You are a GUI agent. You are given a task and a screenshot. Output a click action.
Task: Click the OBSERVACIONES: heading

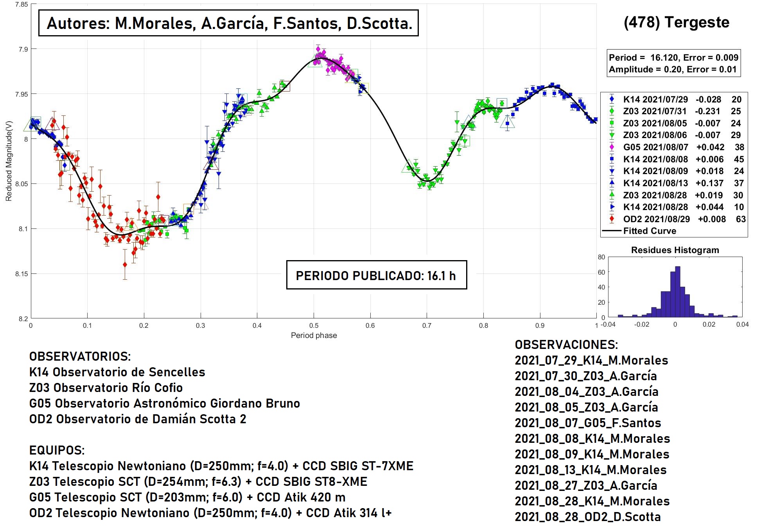pos(566,345)
